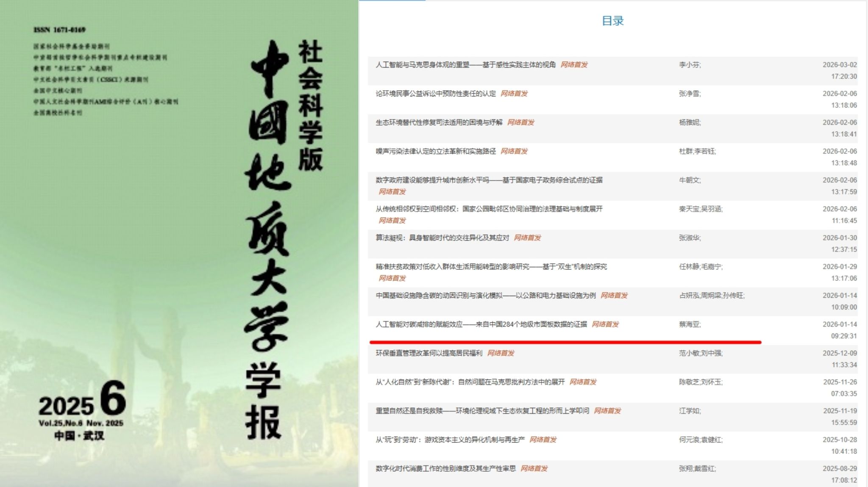
Task: Open article 从传统相邻权到空间相邻权
Action: (x=489, y=209)
